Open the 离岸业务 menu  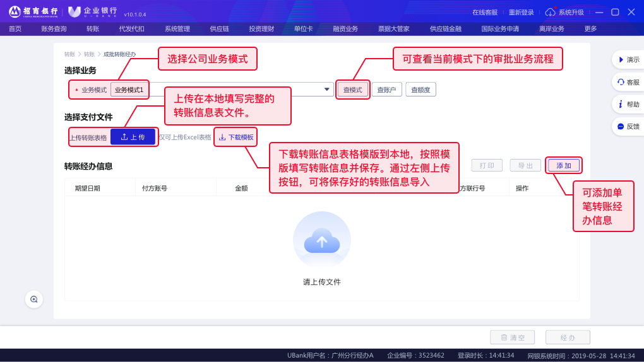click(552, 29)
